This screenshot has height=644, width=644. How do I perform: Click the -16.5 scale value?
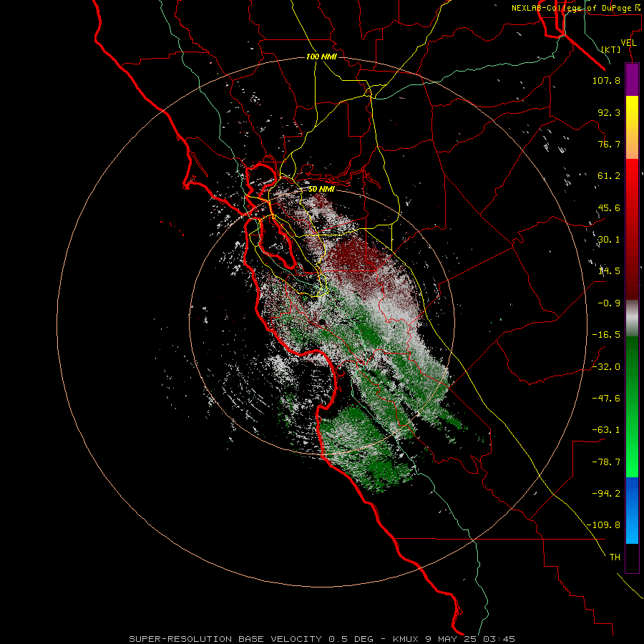[606, 335]
